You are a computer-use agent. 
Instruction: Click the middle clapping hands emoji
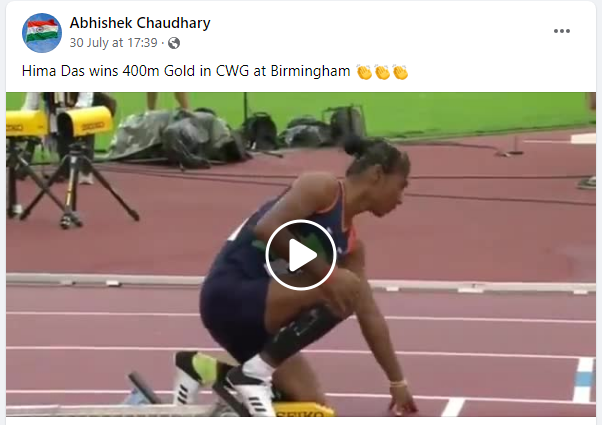click(x=382, y=72)
